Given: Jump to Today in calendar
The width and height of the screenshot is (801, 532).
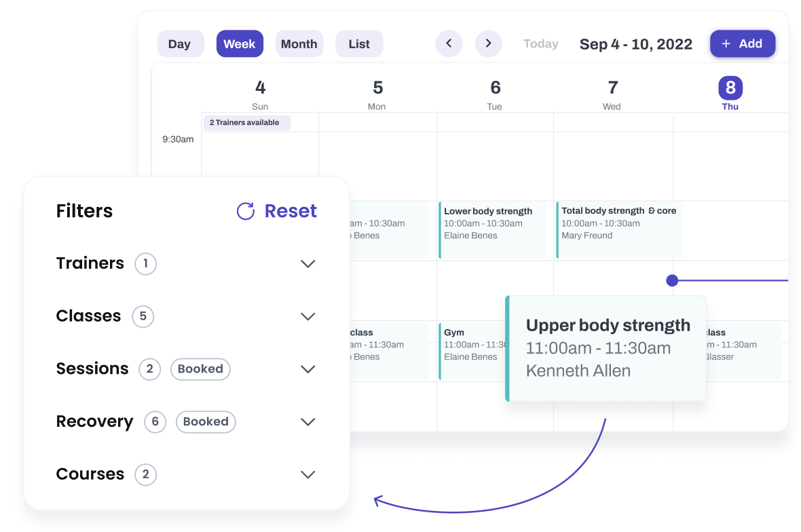Looking at the screenshot, I should (x=540, y=43).
